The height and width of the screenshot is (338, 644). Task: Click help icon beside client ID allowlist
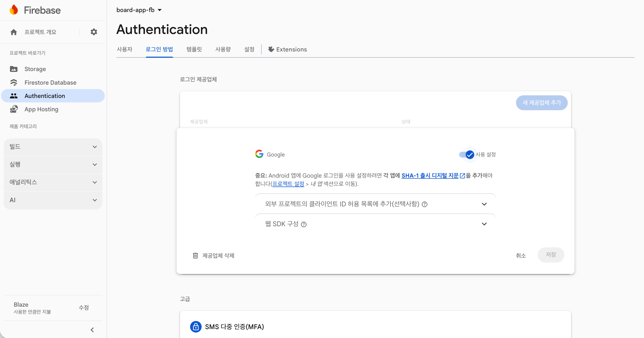[x=425, y=204]
